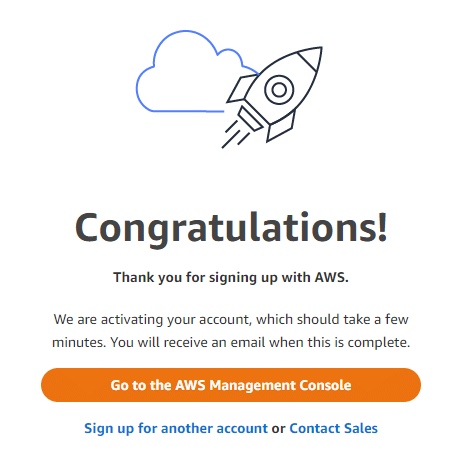Go to the AWS Management Console
The height and width of the screenshot is (458, 467).
pos(231,385)
